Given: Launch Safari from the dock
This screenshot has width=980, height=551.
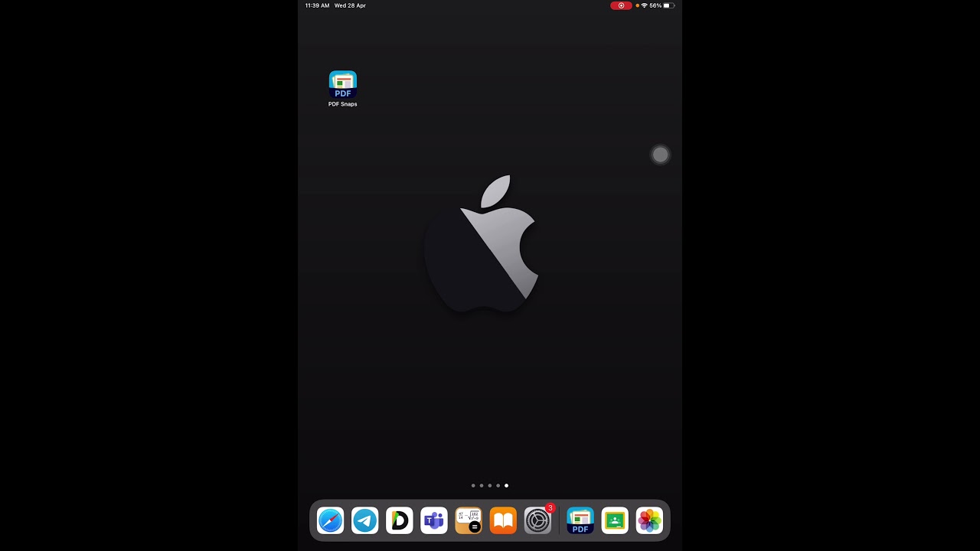Looking at the screenshot, I should (x=331, y=520).
